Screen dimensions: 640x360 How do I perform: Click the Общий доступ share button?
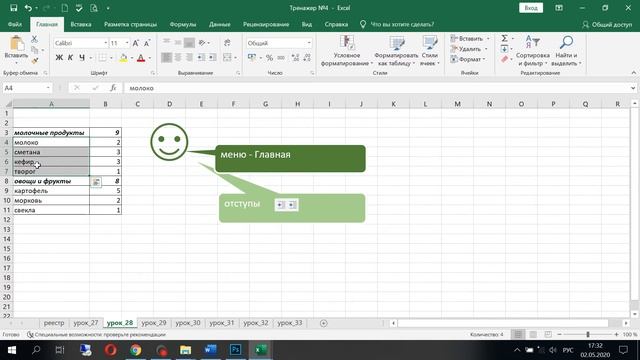point(607,24)
